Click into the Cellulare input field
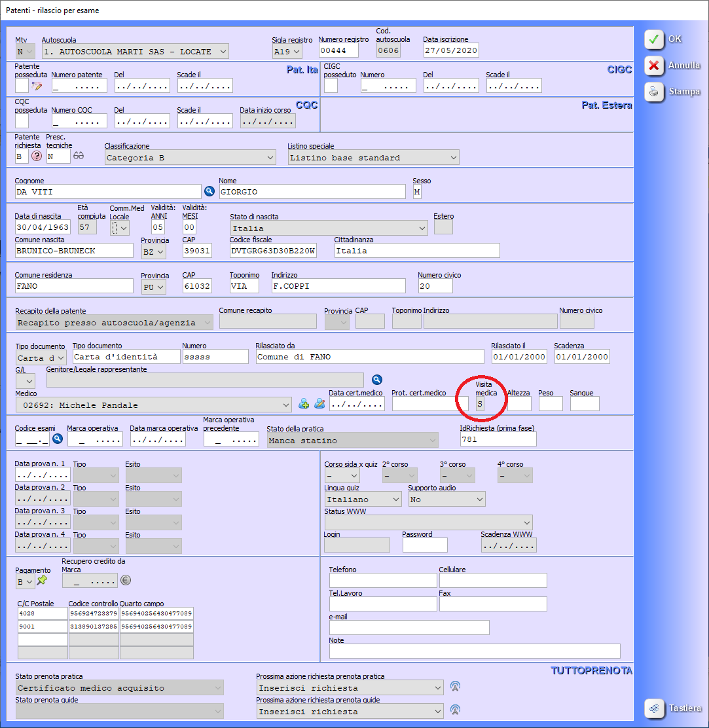 [492, 580]
